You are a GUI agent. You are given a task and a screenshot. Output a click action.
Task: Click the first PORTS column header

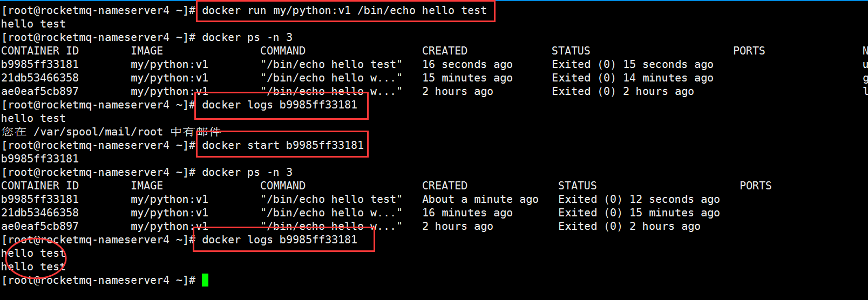click(749, 51)
